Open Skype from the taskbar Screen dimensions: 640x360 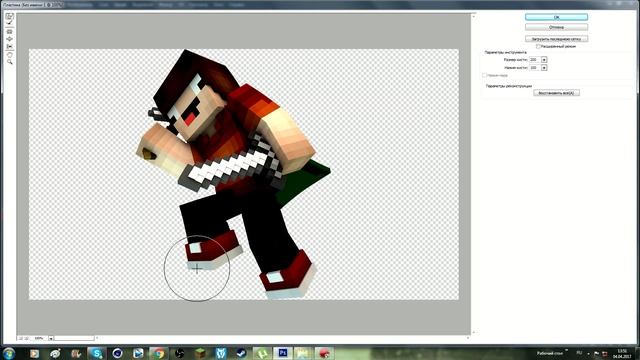[x=97, y=353]
